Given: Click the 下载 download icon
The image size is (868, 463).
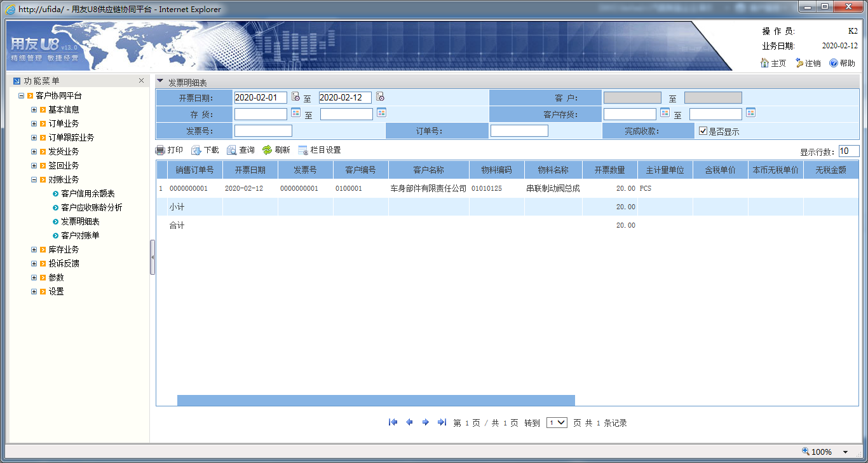Looking at the screenshot, I should coord(196,150).
